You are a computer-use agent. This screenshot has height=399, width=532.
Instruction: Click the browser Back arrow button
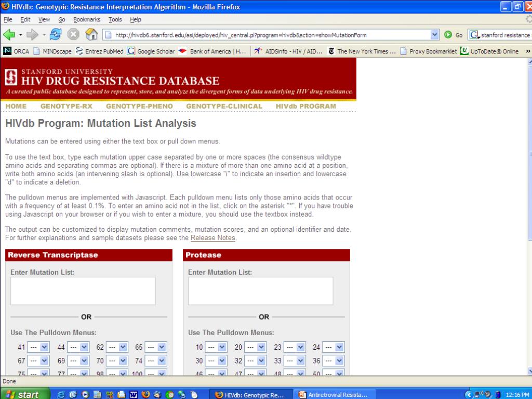(10, 35)
